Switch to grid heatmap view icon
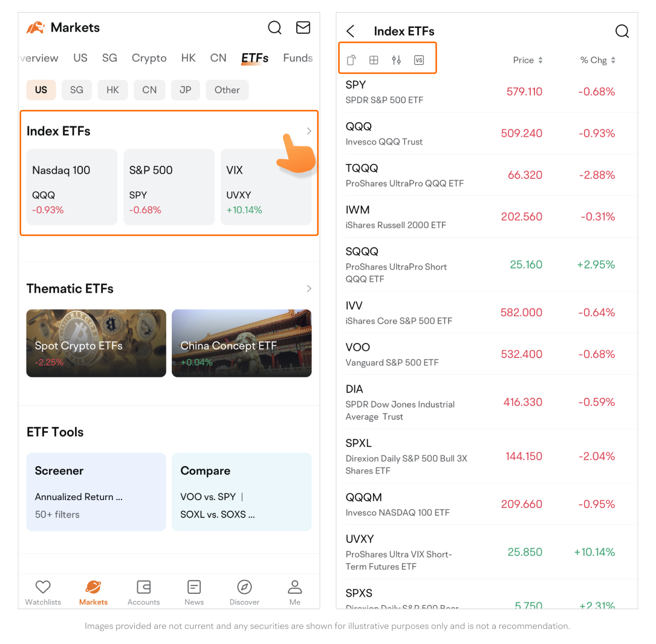Viewport: 656px width, 644px height. pos(374,60)
